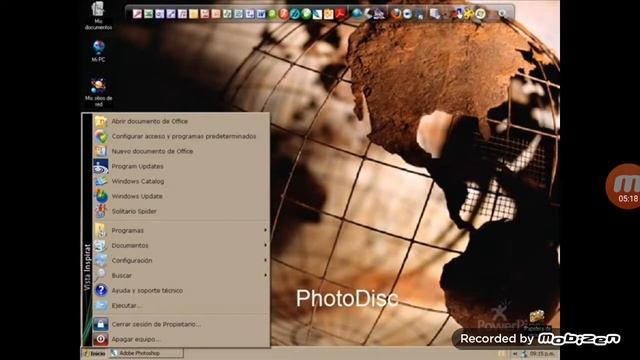Click the magnifying glass dock icon

[502, 14]
